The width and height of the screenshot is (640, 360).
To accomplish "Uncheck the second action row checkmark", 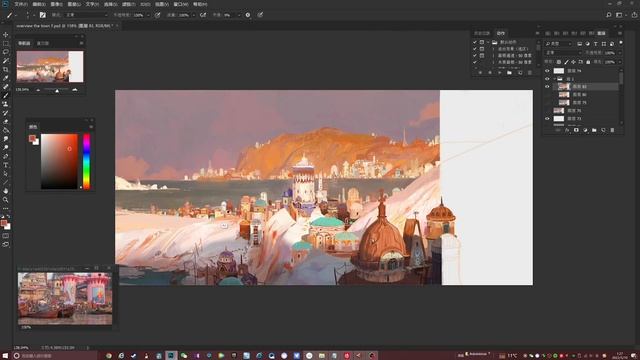I will click(x=475, y=49).
